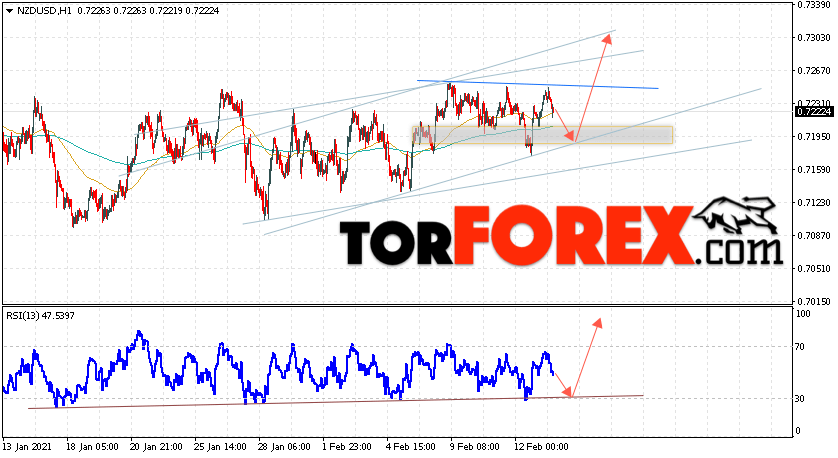Select the 18 Jan 05:00 time label
The image size is (838, 458).
[x=92, y=447]
